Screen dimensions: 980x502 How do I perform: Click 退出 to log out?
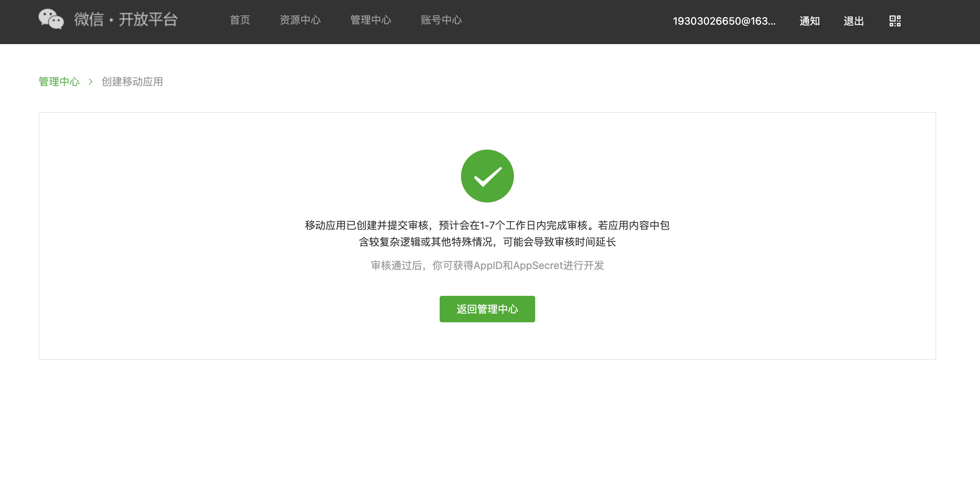click(x=854, y=21)
